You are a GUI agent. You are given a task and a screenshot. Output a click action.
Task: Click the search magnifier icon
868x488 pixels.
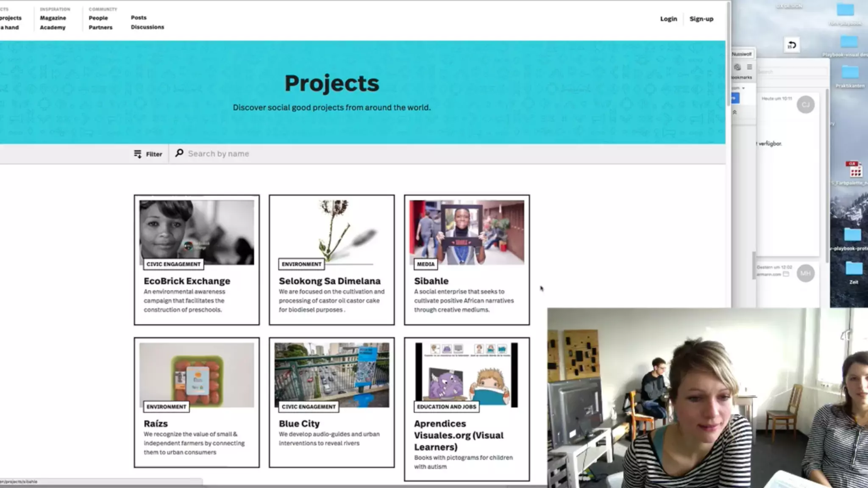click(179, 153)
